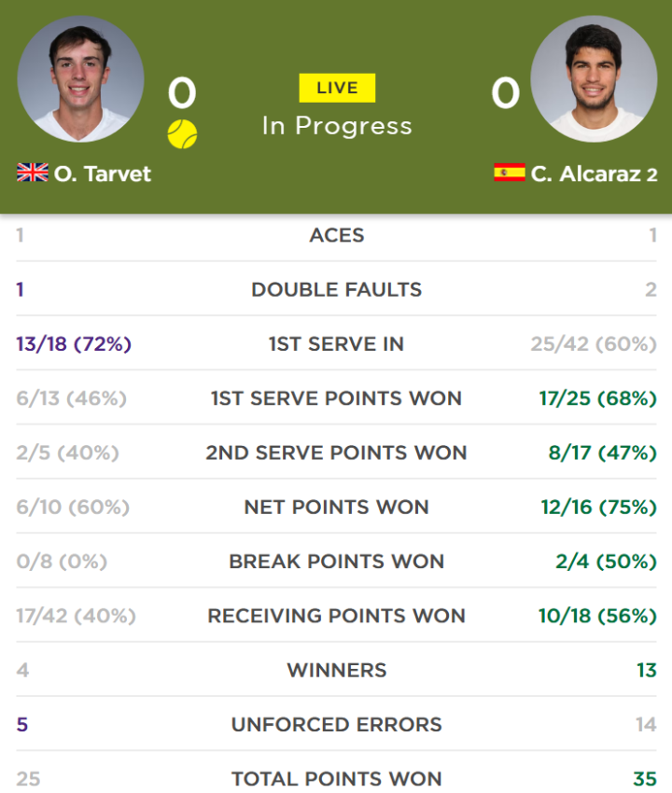Select the C. Alcaraz player name
This screenshot has width=672, height=793.
[585, 174]
